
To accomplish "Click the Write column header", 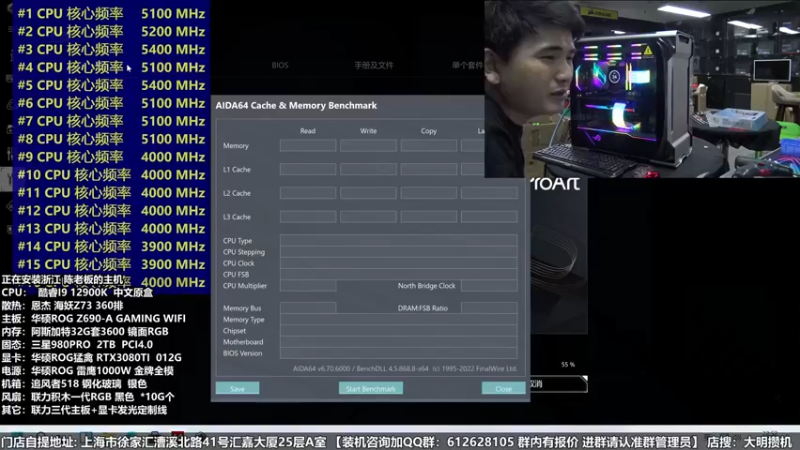I will [x=368, y=131].
